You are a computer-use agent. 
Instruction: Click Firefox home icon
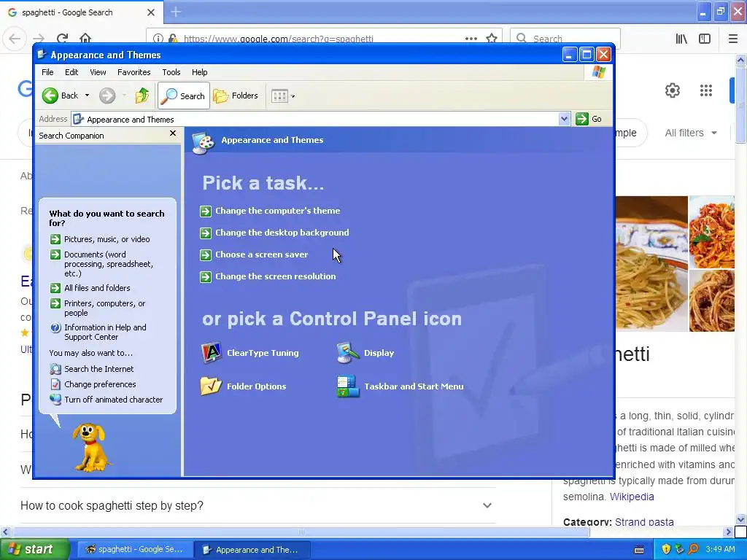coord(85,38)
